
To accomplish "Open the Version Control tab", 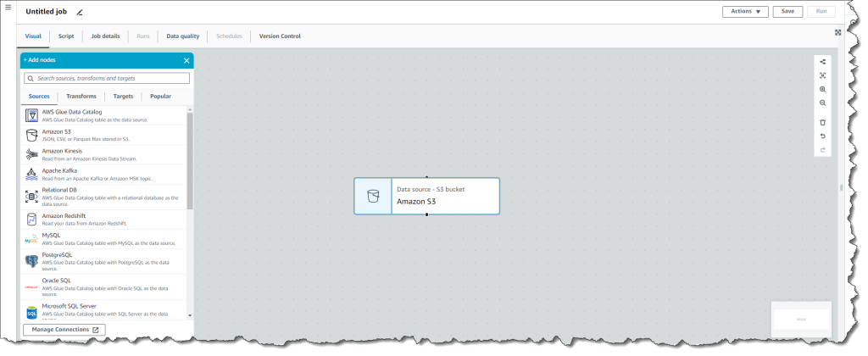I will [280, 36].
